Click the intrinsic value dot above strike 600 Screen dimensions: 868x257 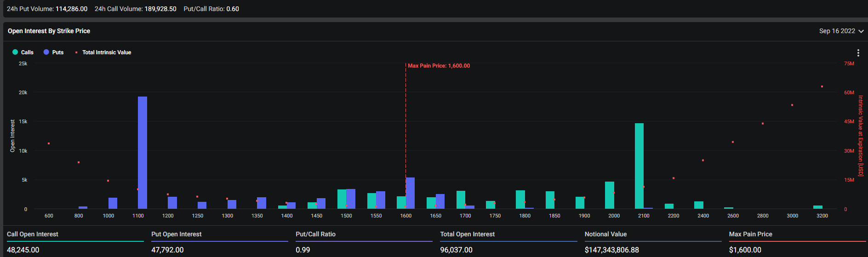[49, 143]
